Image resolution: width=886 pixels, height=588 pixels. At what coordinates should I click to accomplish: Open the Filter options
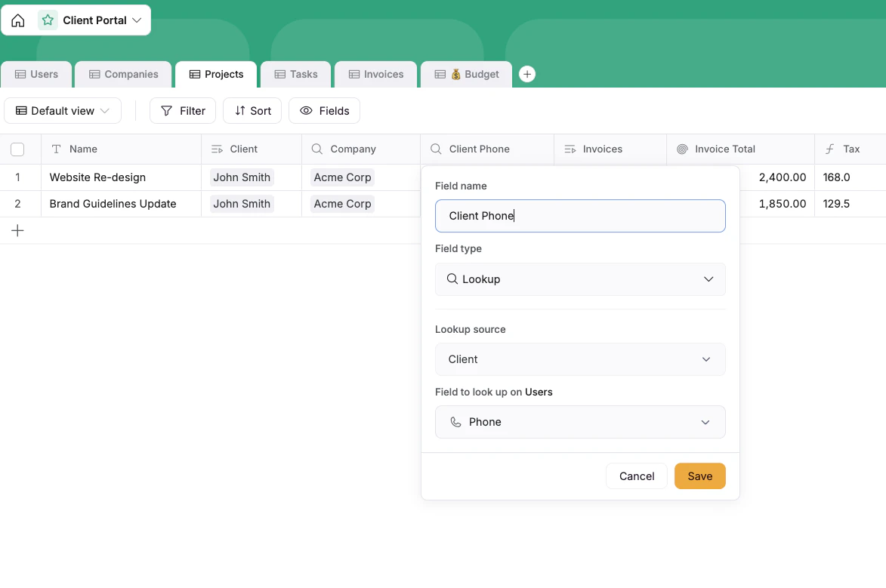(183, 111)
